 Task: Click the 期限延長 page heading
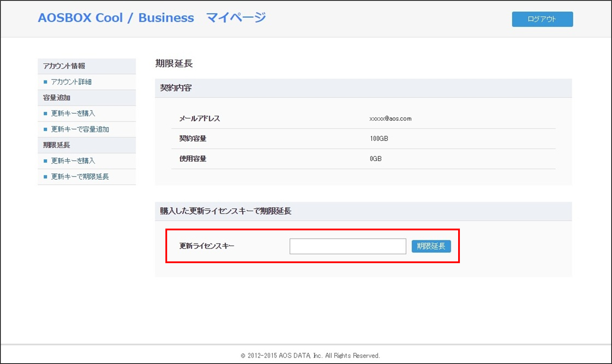174,64
